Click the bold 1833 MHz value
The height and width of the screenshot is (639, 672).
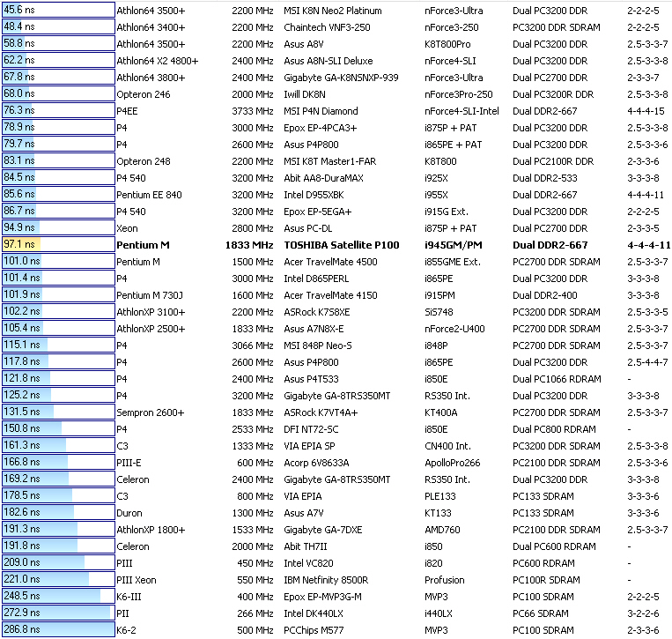click(x=249, y=245)
